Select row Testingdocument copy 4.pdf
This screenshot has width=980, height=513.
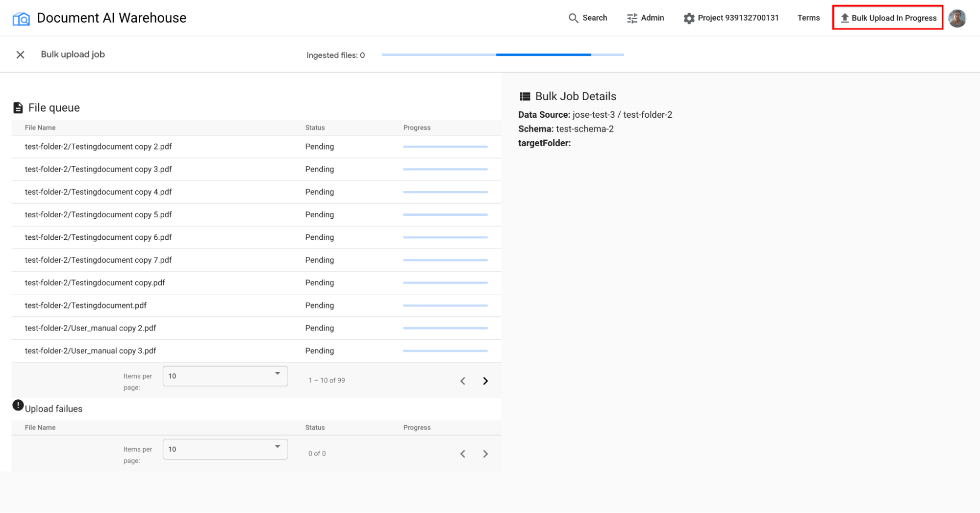[256, 192]
